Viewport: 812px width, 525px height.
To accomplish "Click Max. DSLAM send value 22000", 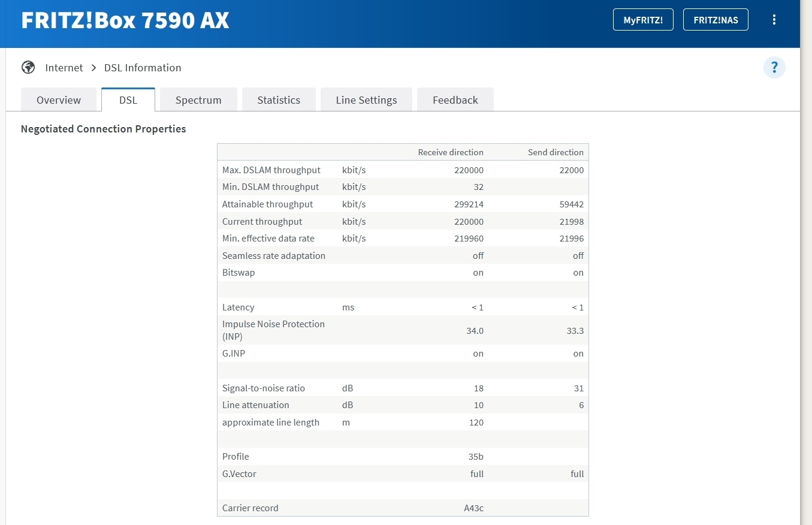I will coord(571,170).
